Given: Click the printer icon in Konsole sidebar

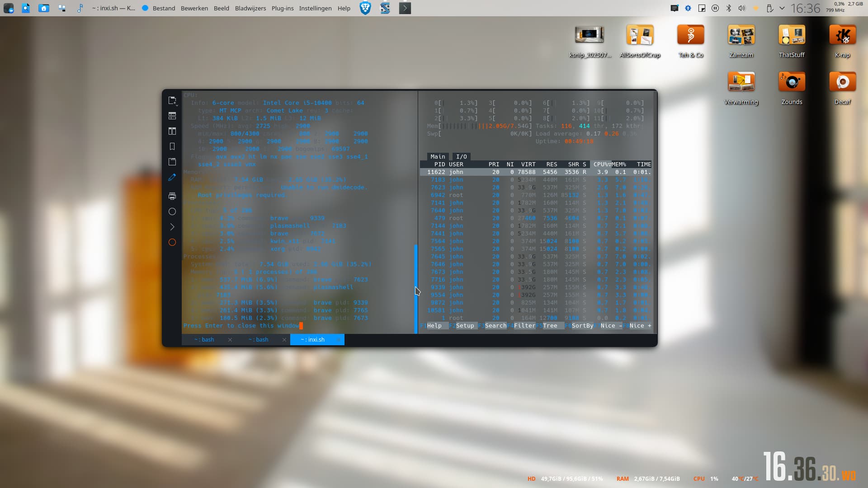Looking at the screenshot, I should point(172,196).
